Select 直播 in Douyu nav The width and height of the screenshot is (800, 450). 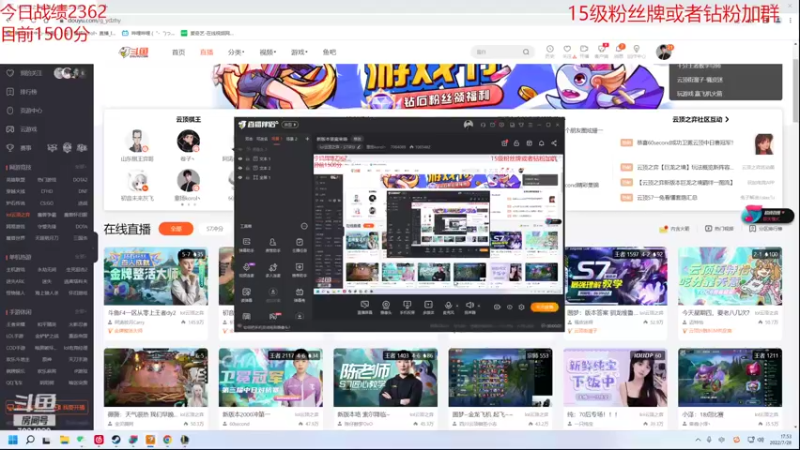tap(206, 52)
